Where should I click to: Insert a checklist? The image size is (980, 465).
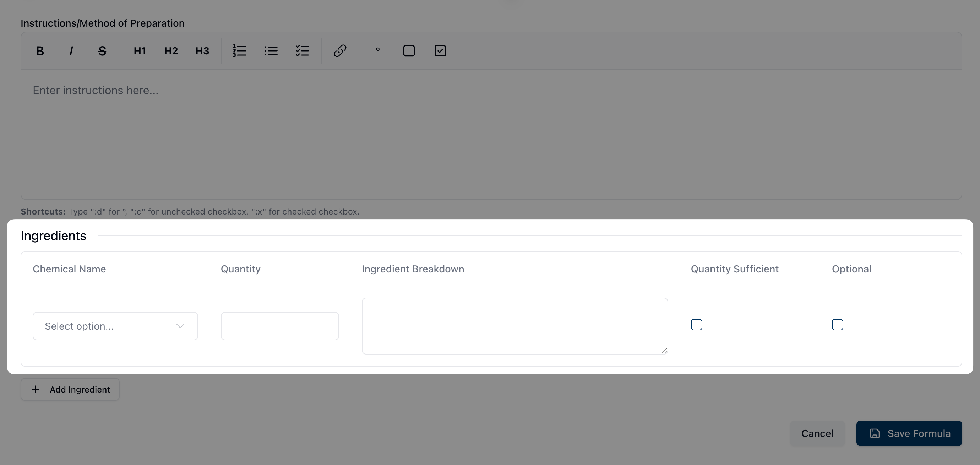pos(302,51)
